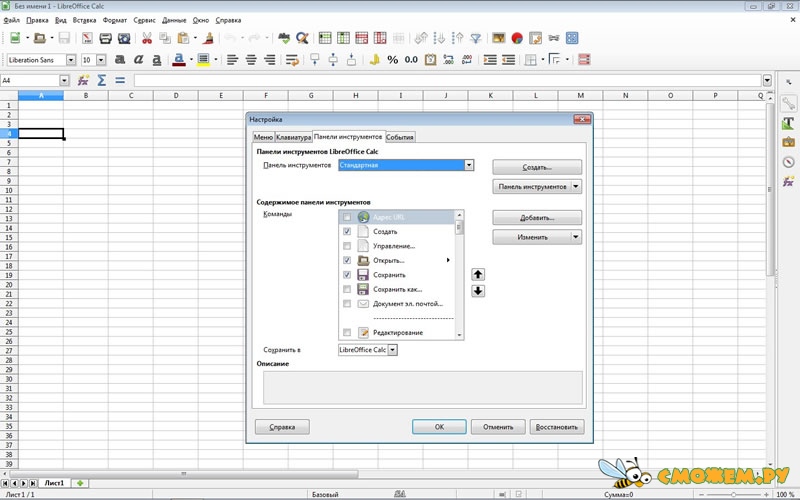Click the Export as PDF toolbar icon
Viewport: 800px width, 500px height.
tap(87, 38)
